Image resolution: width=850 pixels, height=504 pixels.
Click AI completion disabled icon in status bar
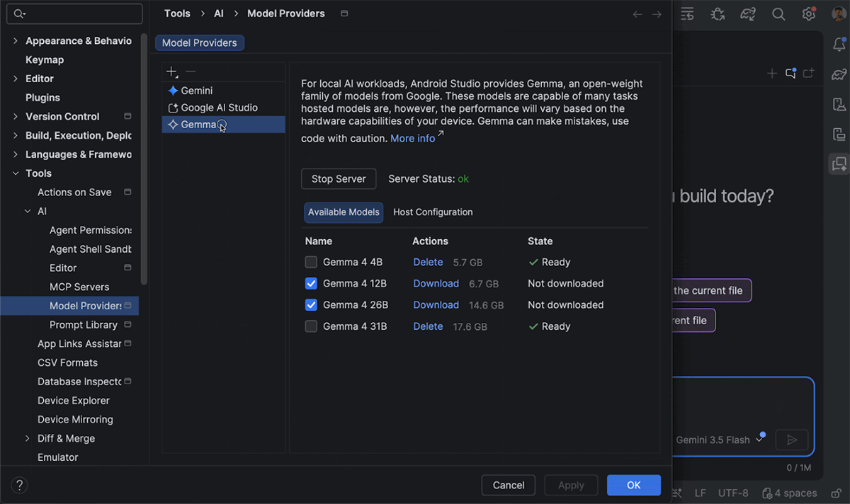[676, 493]
